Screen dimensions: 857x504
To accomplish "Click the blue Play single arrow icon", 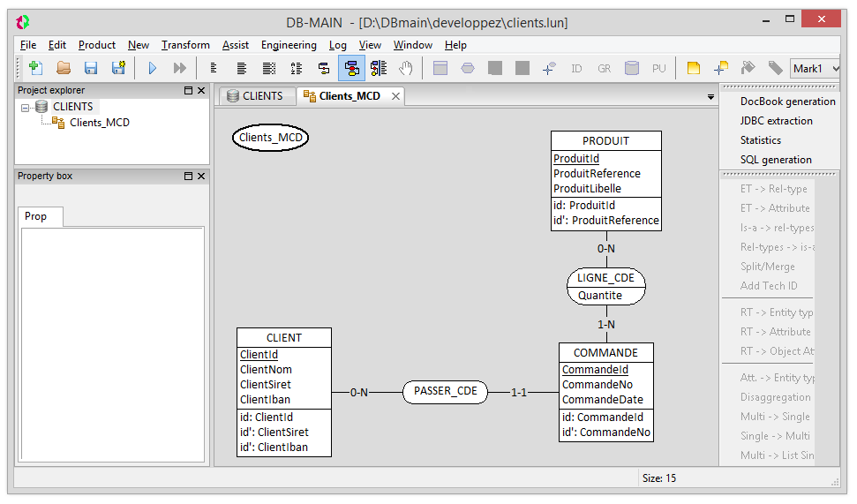I will point(153,68).
